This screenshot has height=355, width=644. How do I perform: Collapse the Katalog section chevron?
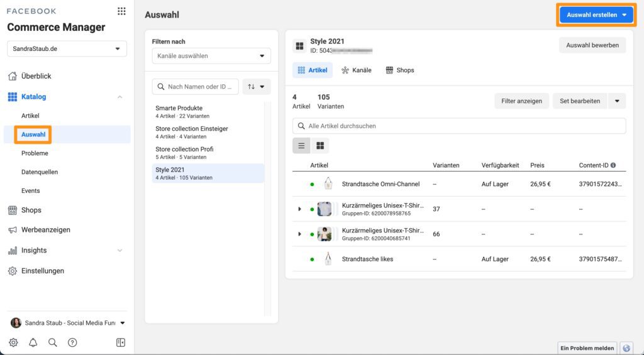(x=120, y=97)
